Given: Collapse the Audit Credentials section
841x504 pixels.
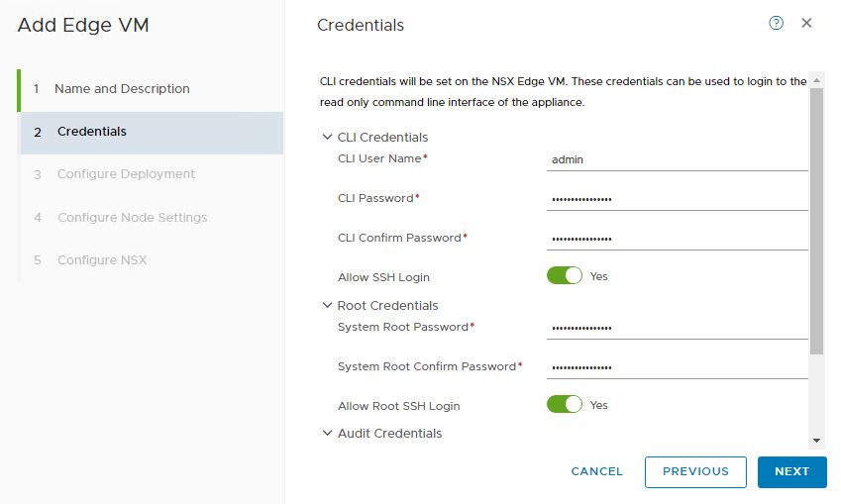Looking at the screenshot, I should pyautogui.click(x=327, y=434).
